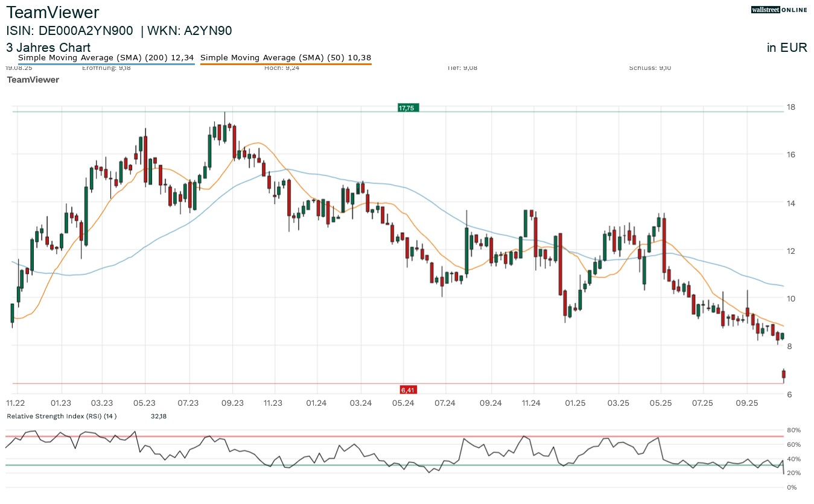Click the 01.25 date label on x-axis
The height and width of the screenshot is (504, 814).
[x=575, y=403]
